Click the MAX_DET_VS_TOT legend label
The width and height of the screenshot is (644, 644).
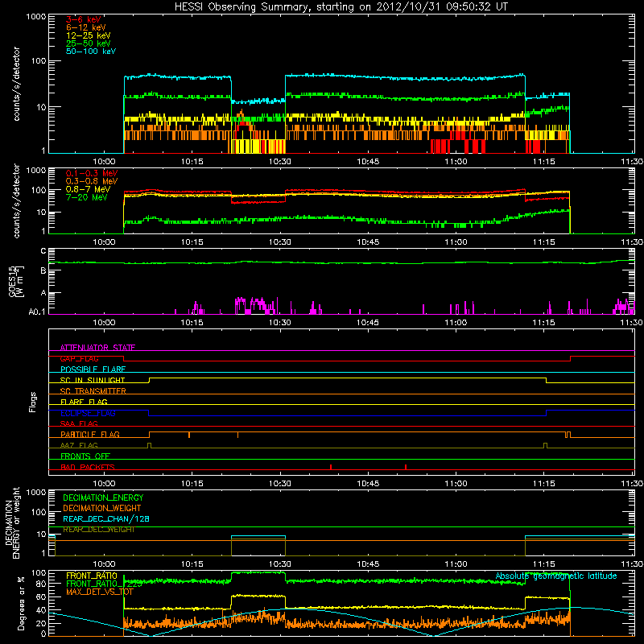[x=99, y=592]
